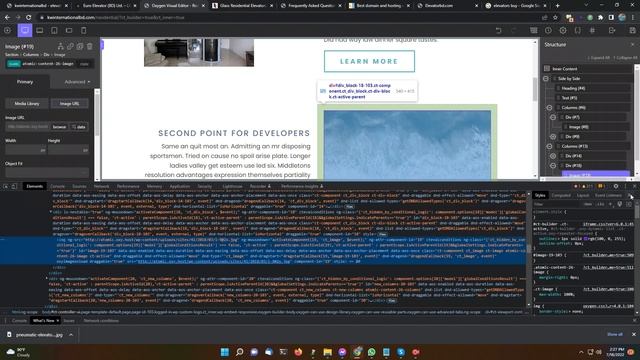Bookmark this page with the star icon
Screen dimensions: 640x360
click(x=555, y=18)
